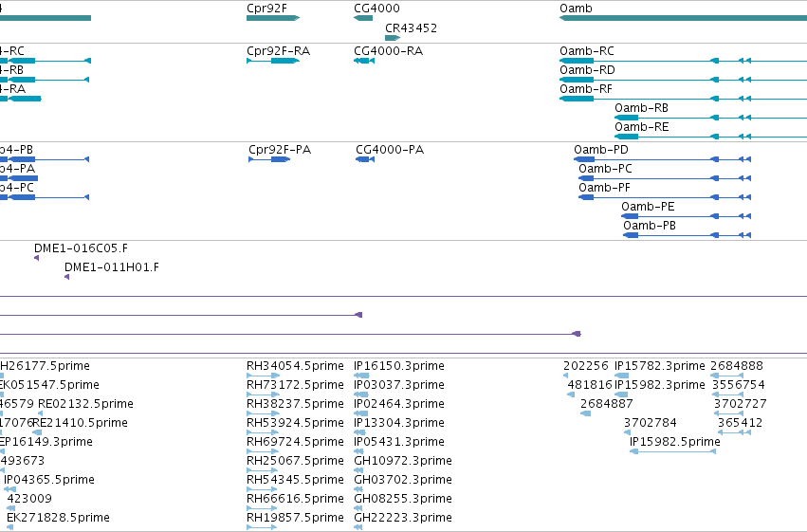807x532 pixels.
Task: Select the Cpr92F gene feature
Action: click(273, 18)
